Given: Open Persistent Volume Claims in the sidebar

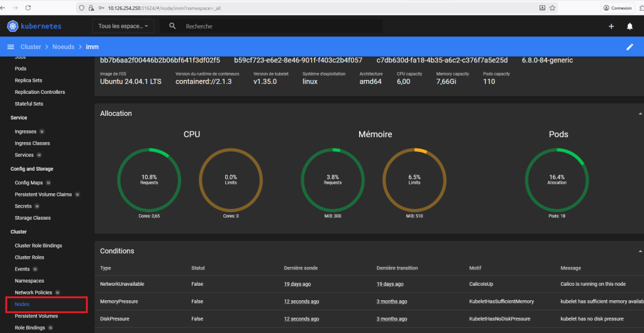Looking at the screenshot, I should click(43, 195).
